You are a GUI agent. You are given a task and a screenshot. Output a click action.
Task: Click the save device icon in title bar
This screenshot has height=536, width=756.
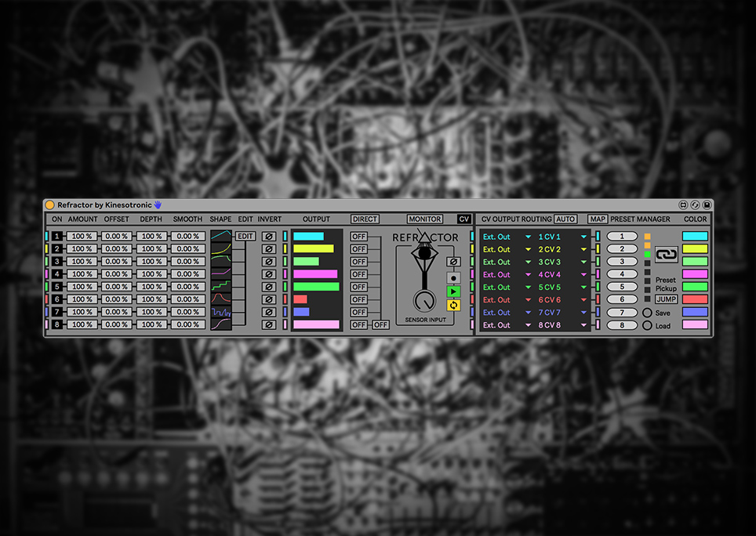pos(706,205)
